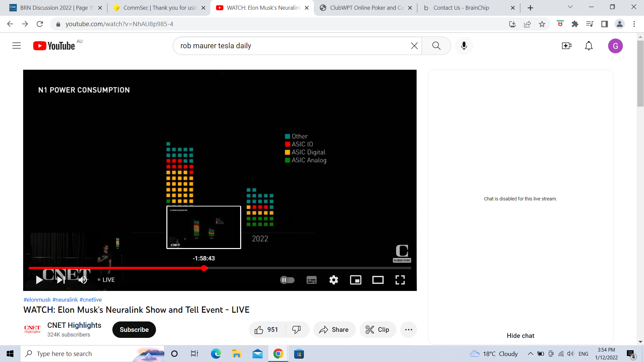
Task: Skip to the next video
Action: point(61,280)
